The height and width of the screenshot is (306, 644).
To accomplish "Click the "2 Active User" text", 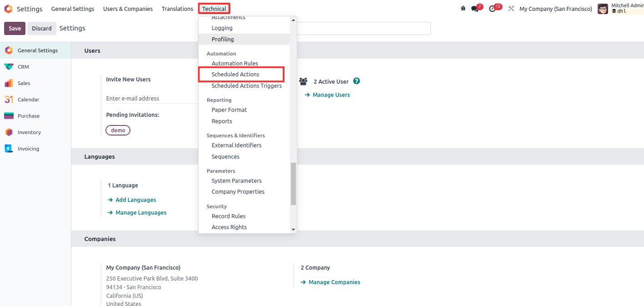I will tap(331, 82).
